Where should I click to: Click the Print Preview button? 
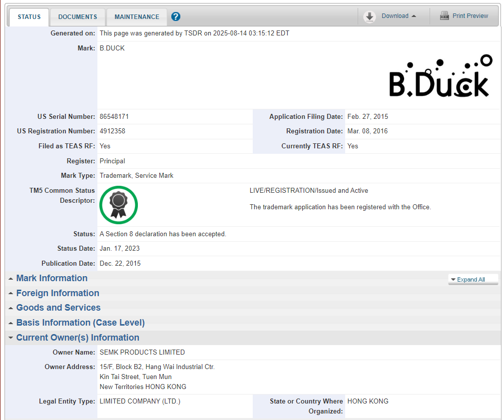470,16
